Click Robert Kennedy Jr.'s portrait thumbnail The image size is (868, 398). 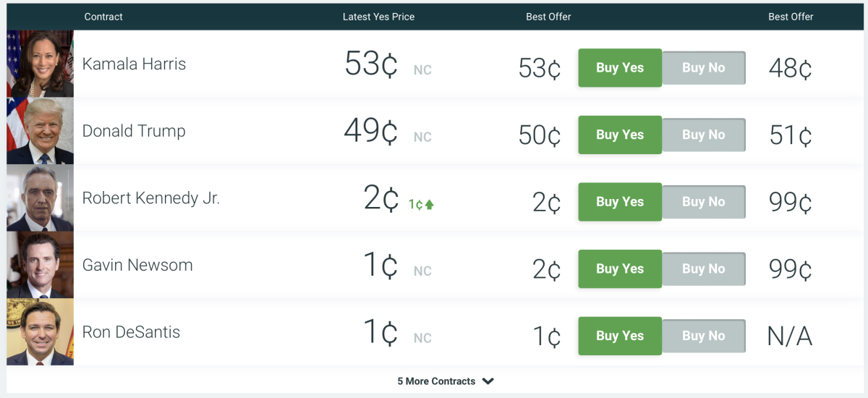(x=40, y=198)
